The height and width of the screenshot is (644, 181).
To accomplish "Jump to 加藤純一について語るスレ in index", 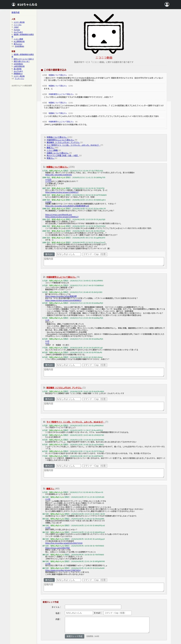I will point(58,153).
